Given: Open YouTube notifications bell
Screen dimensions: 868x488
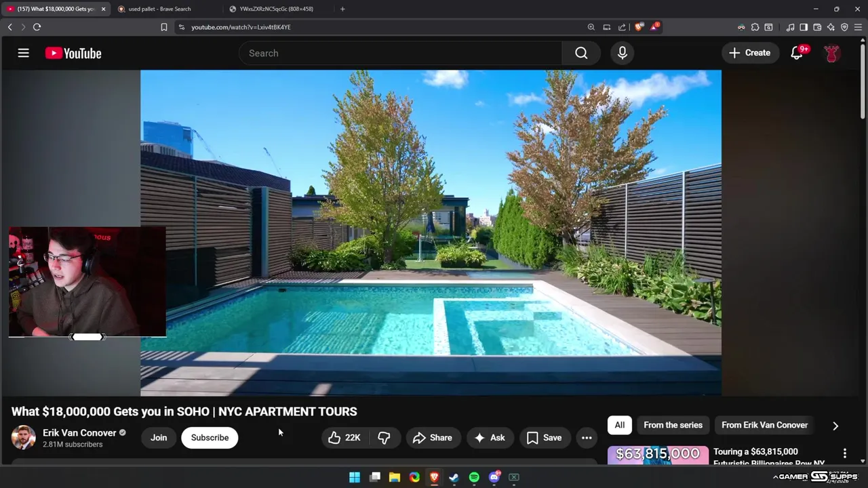Looking at the screenshot, I should [797, 53].
